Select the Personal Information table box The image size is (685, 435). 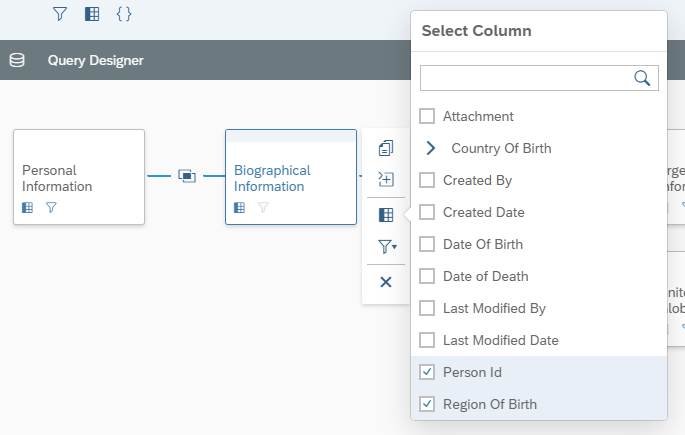pyautogui.click(x=79, y=177)
